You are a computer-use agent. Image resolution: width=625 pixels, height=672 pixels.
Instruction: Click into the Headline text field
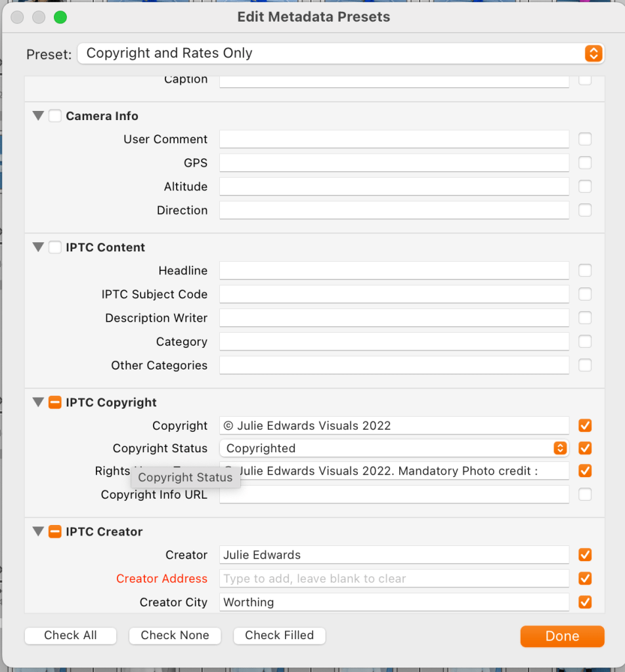click(394, 270)
